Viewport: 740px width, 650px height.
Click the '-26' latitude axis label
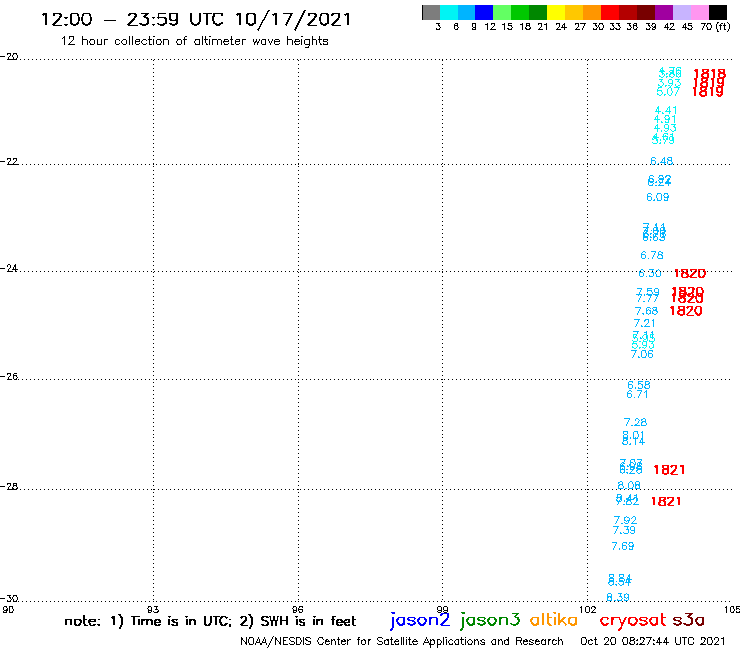coord(9,376)
